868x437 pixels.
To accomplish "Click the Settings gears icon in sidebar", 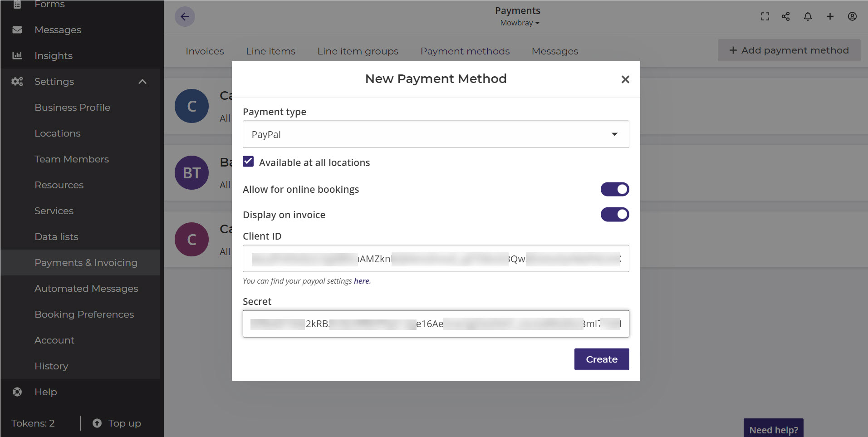I will 17,82.
